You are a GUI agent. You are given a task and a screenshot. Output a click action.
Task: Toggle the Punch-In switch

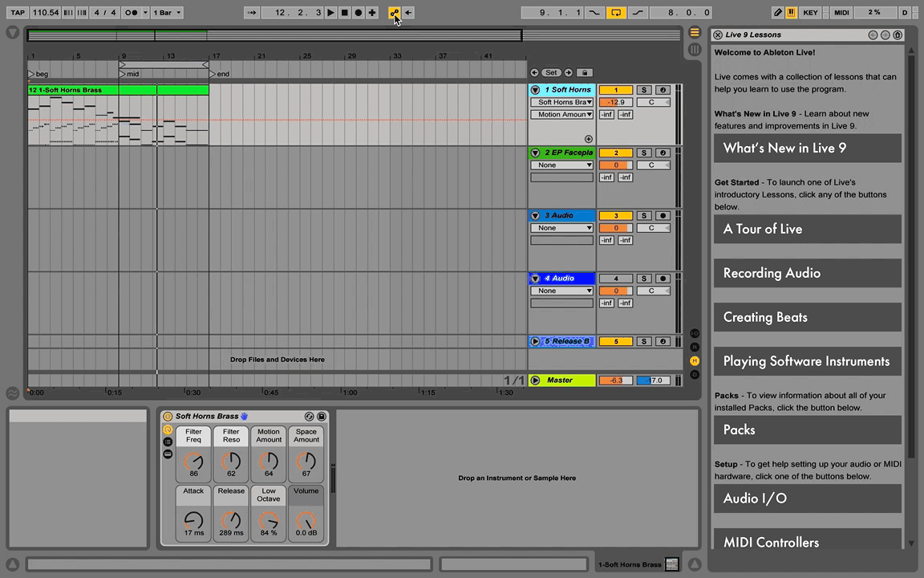coord(594,12)
